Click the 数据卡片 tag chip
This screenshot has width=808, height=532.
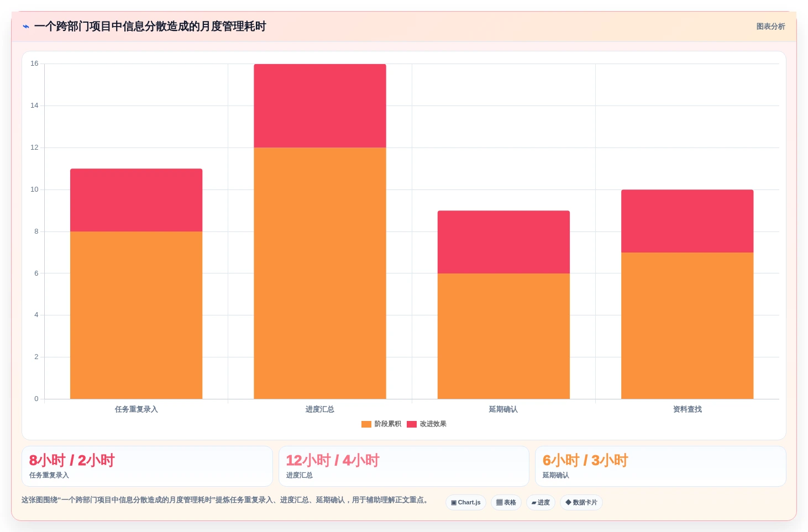(581, 503)
